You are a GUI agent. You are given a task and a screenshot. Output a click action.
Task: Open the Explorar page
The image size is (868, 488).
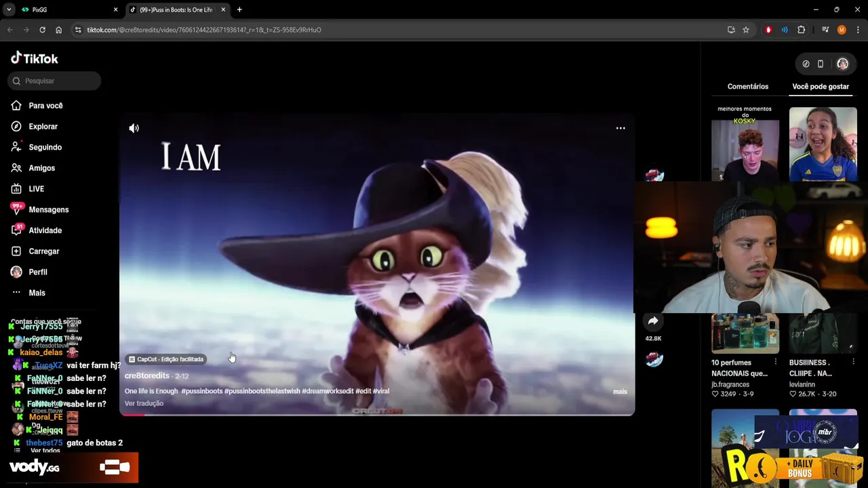43,127
